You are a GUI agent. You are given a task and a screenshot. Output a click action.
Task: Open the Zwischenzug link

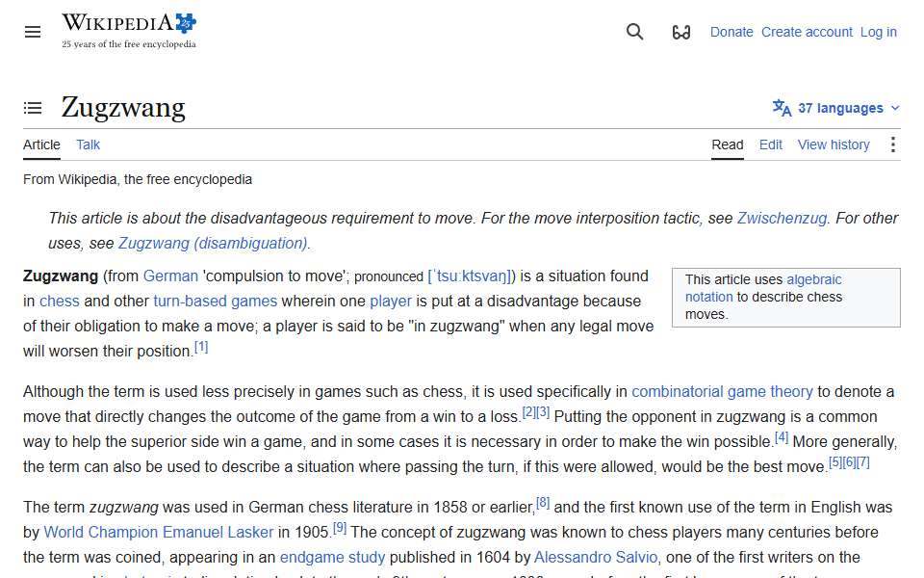click(782, 219)
